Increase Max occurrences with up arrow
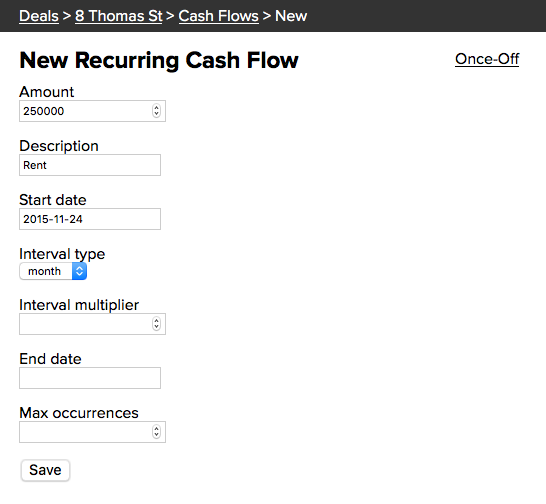 [156, 429]
